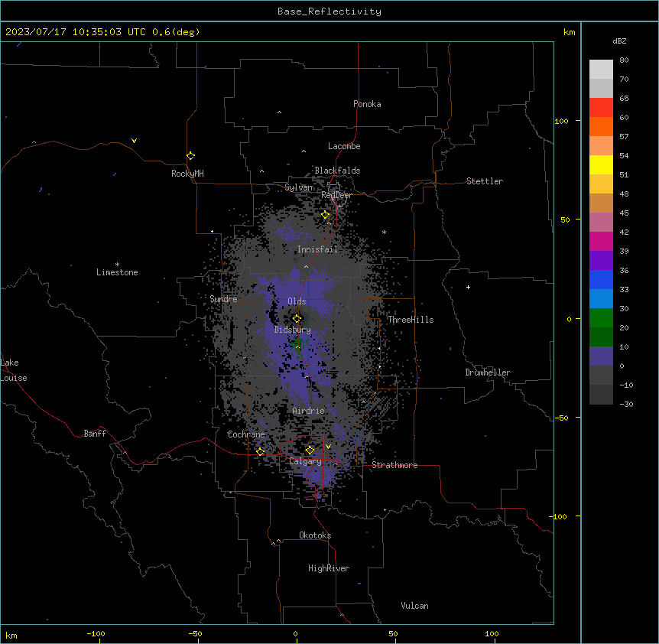659x644 pixels.
Task: Click the yellow station marker near RockyMH
Action: 191,156
